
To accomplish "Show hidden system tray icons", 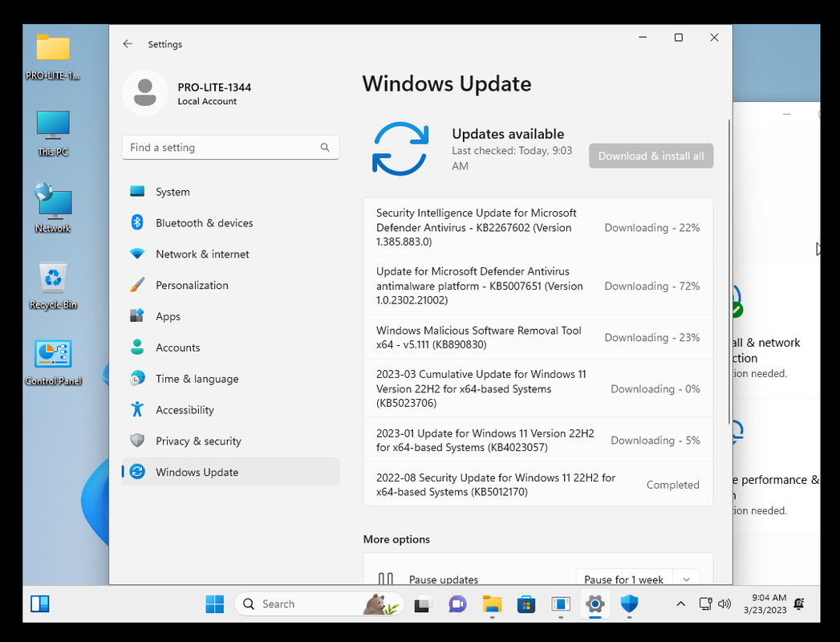I will pos(680,604).
